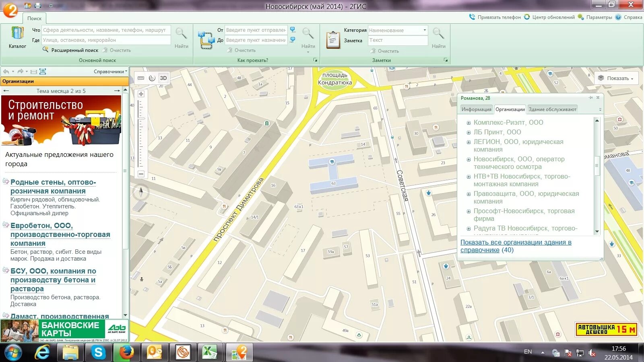Expand Правозащита, ООО entry
The height and width of the screenshot is (362, 644).
pyautogui.click(x=469, y=194)
